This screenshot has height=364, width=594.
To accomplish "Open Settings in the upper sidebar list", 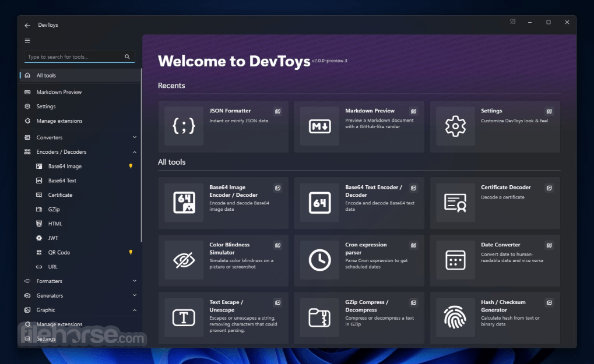I will tap(80, 107).
